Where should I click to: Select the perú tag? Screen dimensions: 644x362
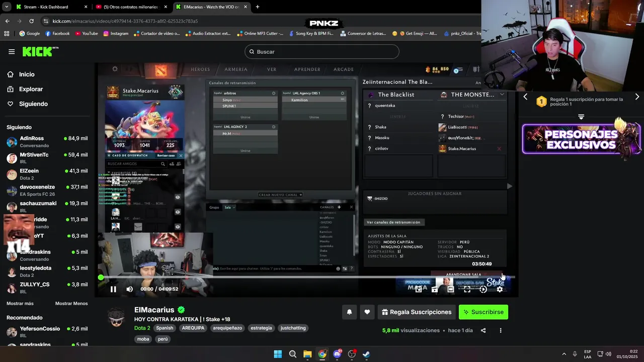pos(163,339)
